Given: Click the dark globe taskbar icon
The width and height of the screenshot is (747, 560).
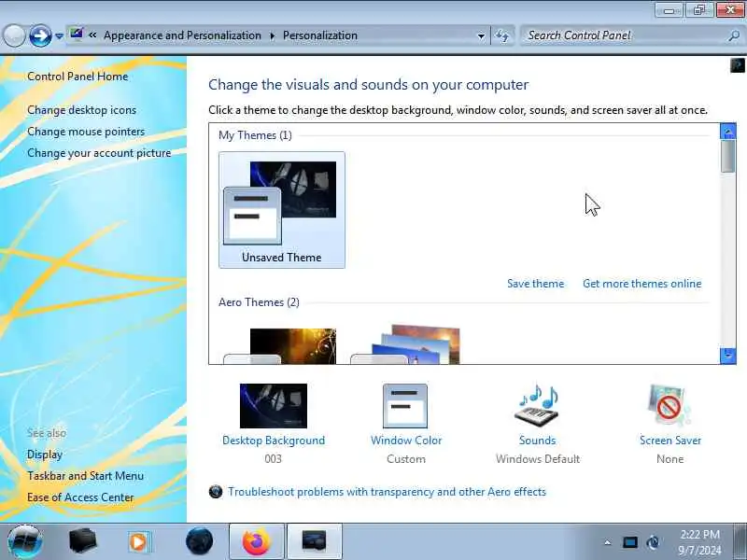Looking at the screenshot, I should click(x=199, y=541).
